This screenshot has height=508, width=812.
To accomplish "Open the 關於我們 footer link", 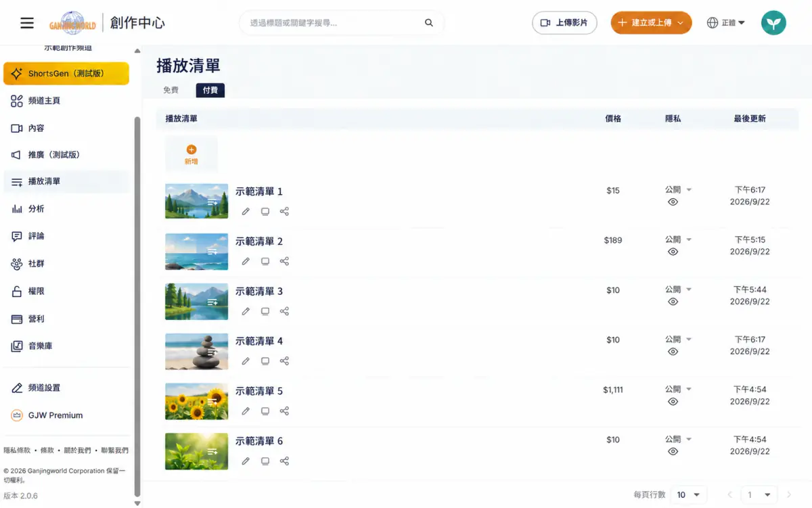I will [x=77, y=451].
